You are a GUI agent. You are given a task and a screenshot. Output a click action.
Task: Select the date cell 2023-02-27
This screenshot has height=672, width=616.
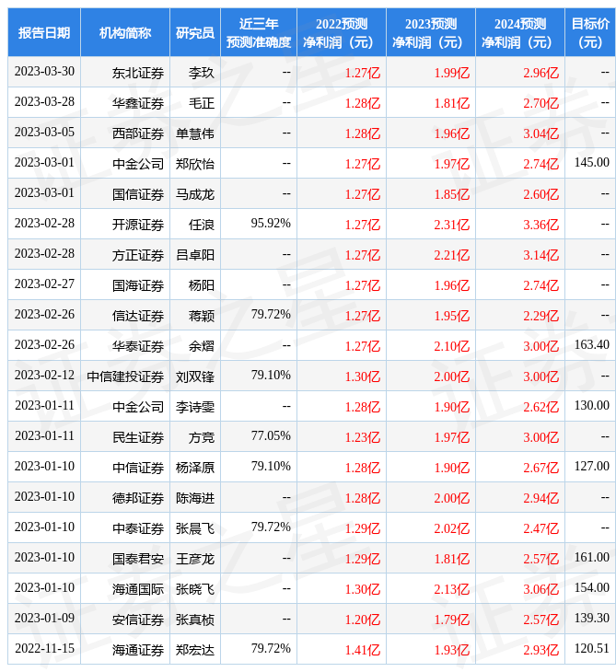click(44, 284)
